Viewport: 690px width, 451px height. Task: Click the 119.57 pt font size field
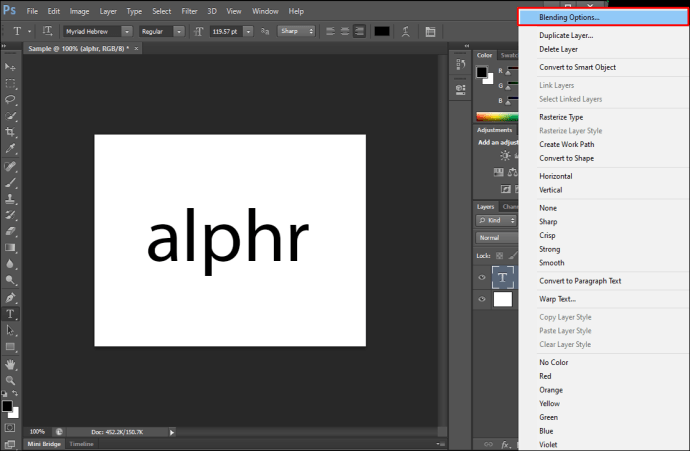pyautogui.click(x=226, y=31)
